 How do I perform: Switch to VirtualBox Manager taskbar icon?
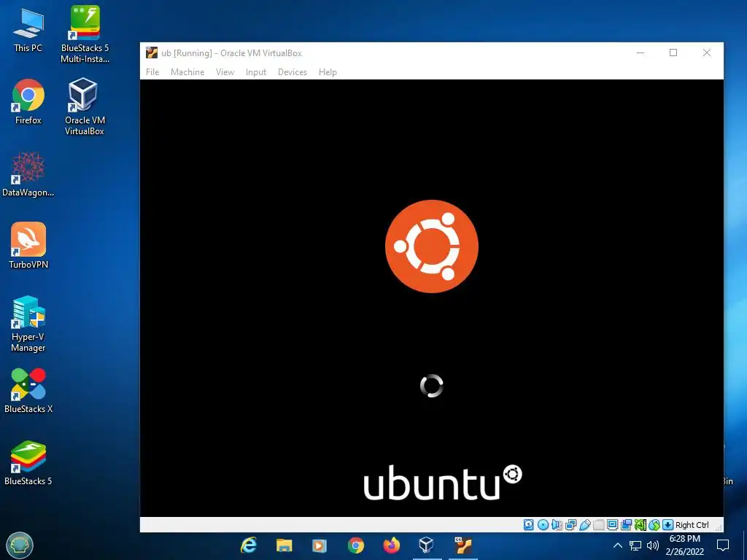coord(426,545)
